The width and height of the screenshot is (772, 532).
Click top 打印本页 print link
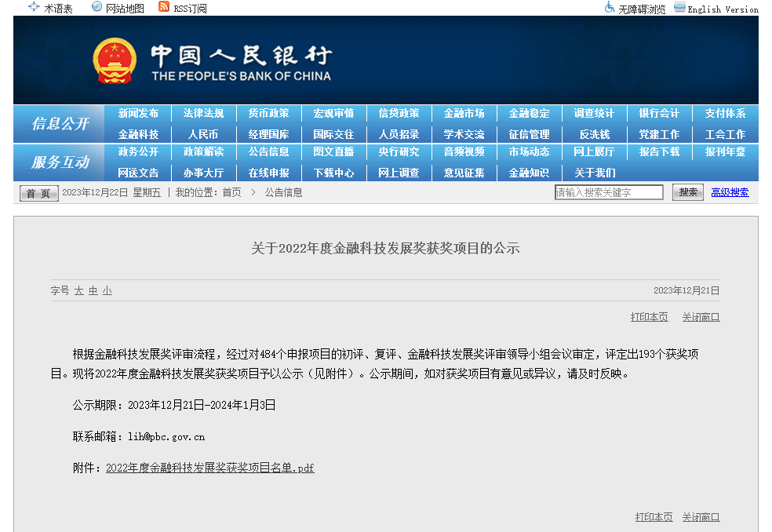[649, 317]
